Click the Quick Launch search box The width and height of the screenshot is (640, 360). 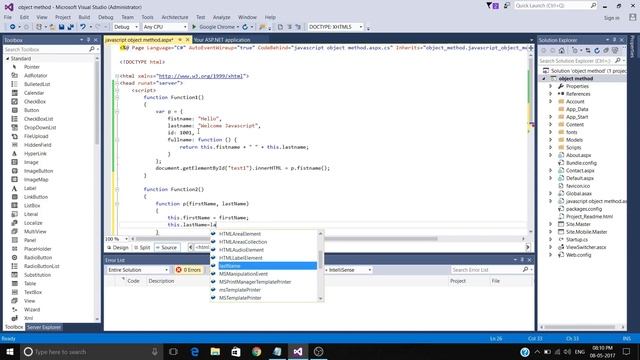tap(555, 5)
